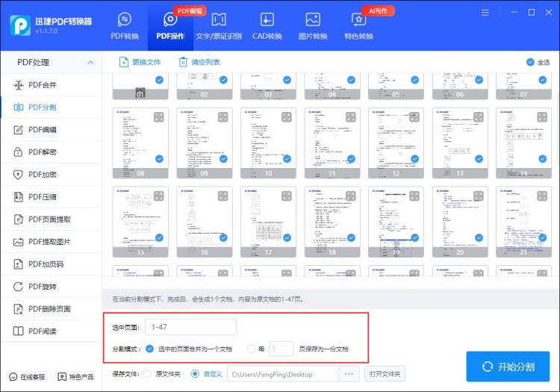
Task: Select 选中的页面合并为一个文档 split mode
Action: tap(149, 349)
